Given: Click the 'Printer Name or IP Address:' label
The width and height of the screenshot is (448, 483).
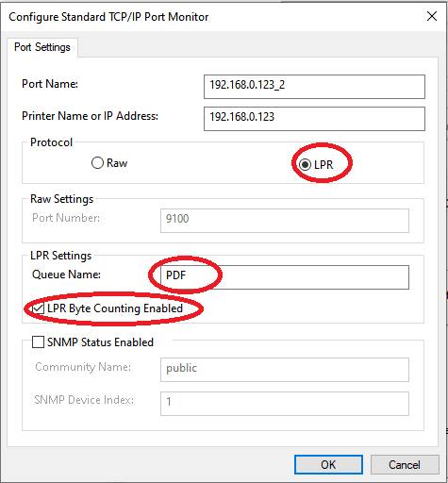Looking at the screenshot, I should [90, 116].
